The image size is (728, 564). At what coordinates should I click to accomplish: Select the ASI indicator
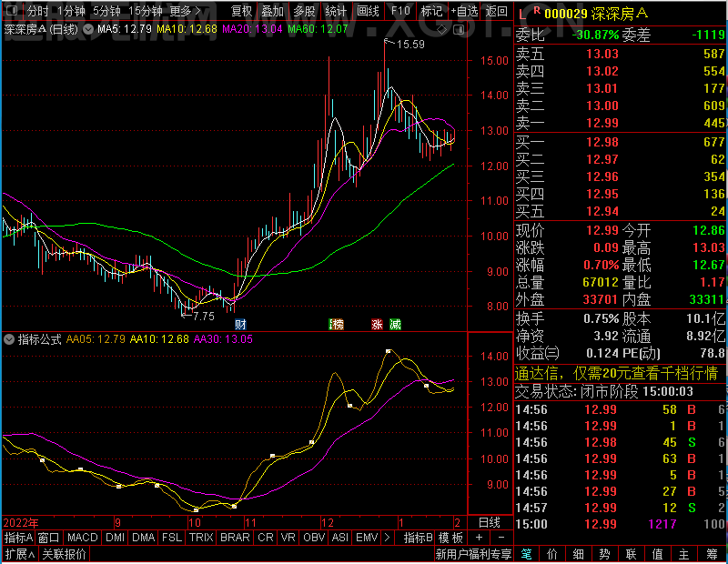[340, 538]
